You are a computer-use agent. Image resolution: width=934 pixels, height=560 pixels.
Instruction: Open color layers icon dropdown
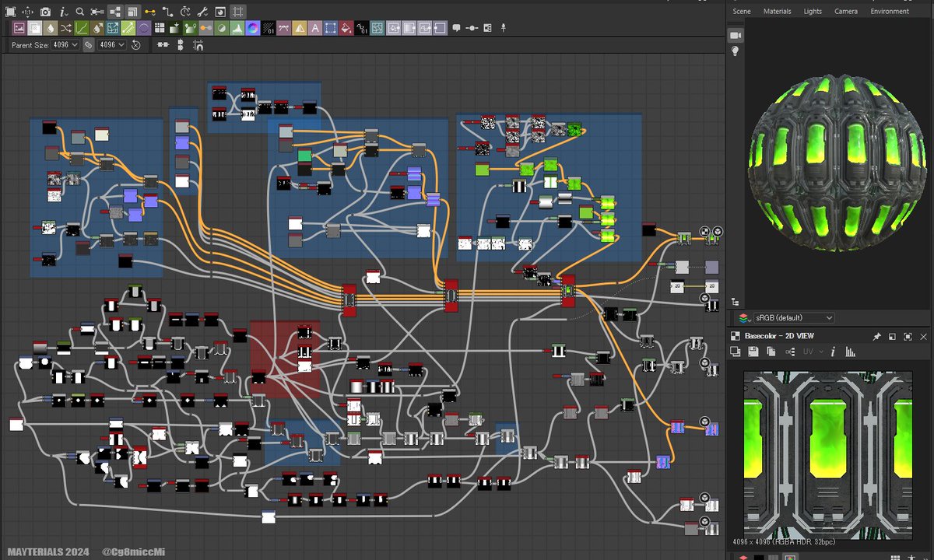pyautogui.click(x=745, y=318)
